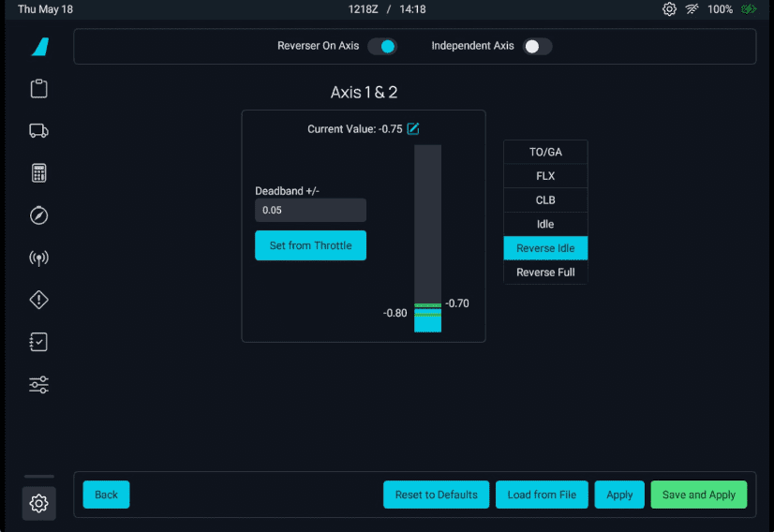The image size is (774, 532).
Task: Open the ATC radio tower page
Action: pyautogui.click(x=38, y=258)
